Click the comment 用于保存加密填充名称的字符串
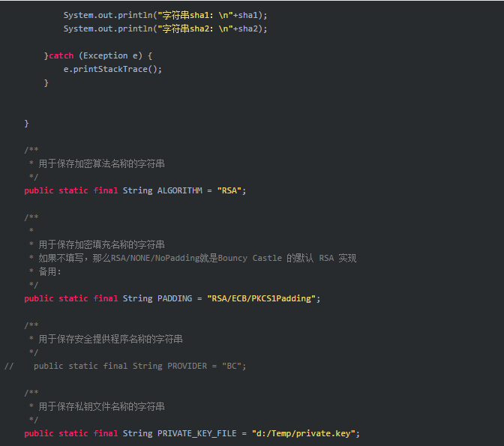 [101, 245]
